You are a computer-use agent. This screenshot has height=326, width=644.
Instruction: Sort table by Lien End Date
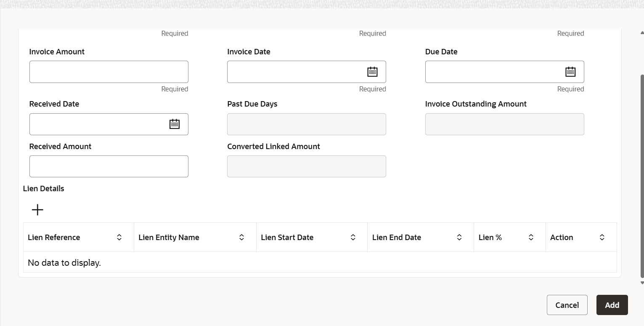point(459,238)
